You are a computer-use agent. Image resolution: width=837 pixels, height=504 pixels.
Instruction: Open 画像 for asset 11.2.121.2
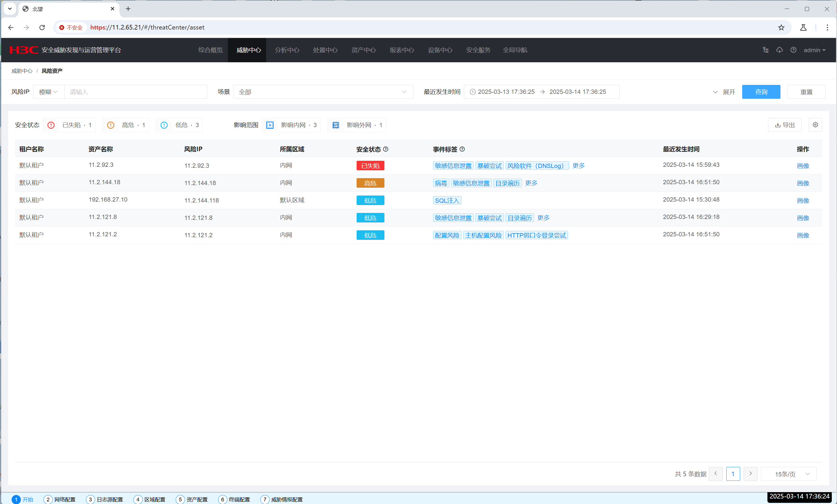point(803,235)
